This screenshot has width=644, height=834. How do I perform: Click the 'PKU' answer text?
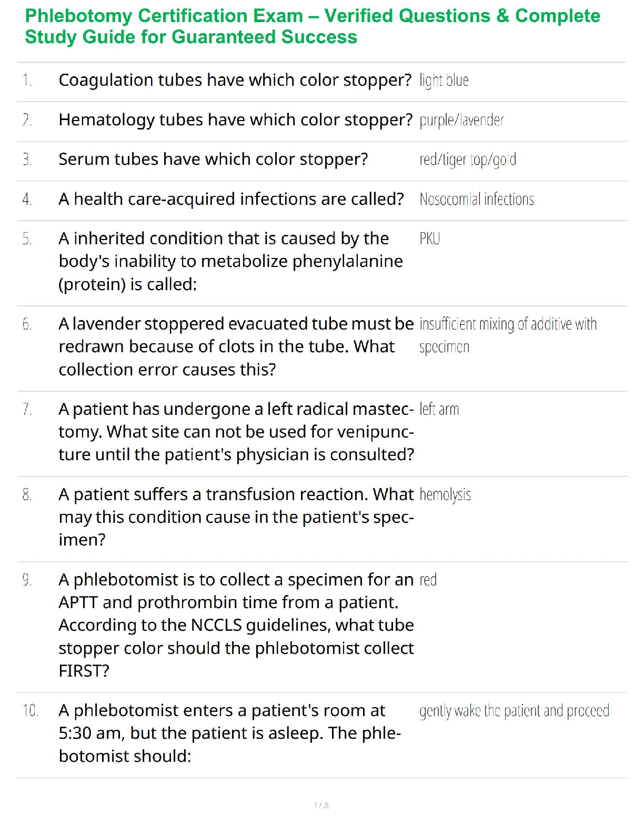pos(429,239)
